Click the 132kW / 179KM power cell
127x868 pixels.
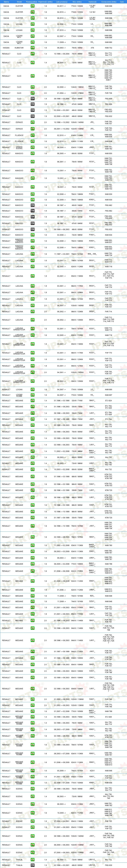point(77,93)
